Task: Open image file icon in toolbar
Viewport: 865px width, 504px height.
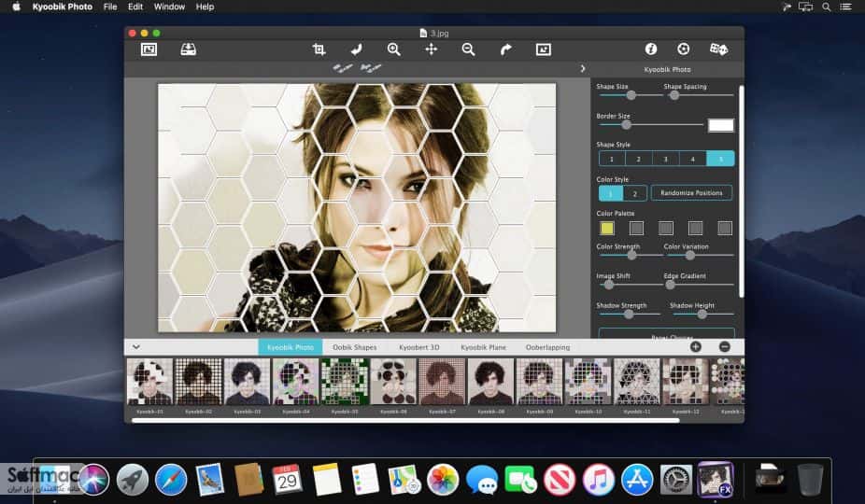Action: [x=149, y=49]
